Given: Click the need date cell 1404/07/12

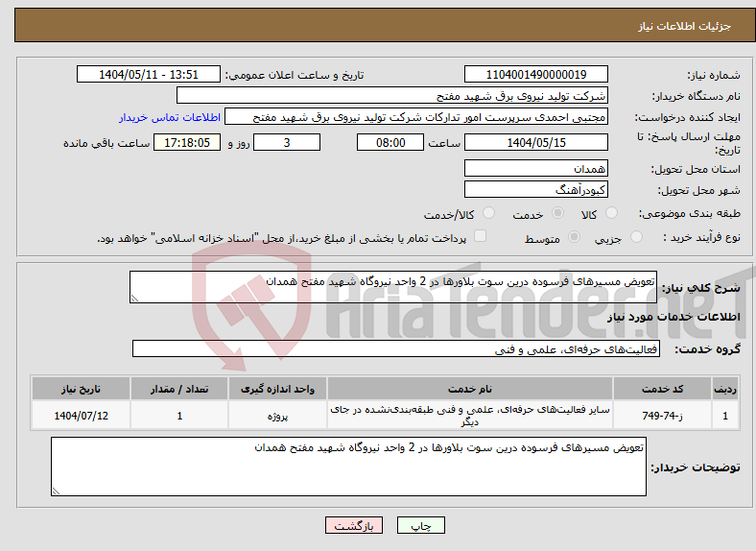Looking at the screenshot, I should 81,416.
